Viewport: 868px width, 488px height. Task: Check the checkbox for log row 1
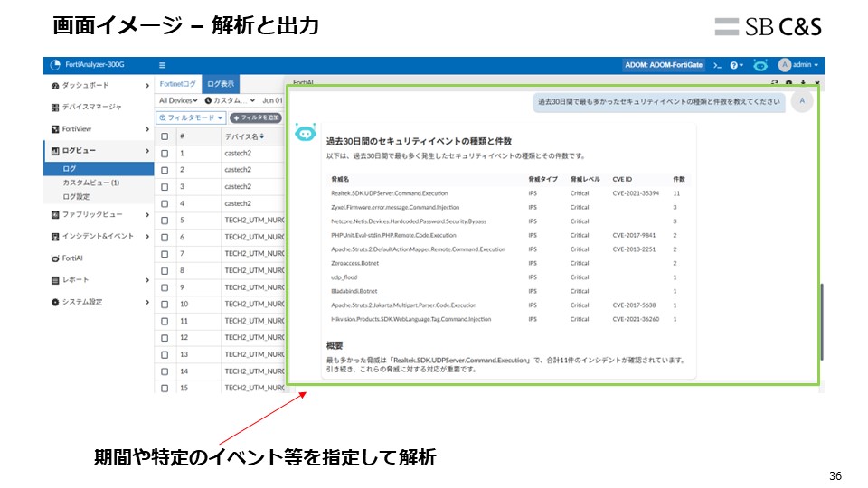(164, 153)
